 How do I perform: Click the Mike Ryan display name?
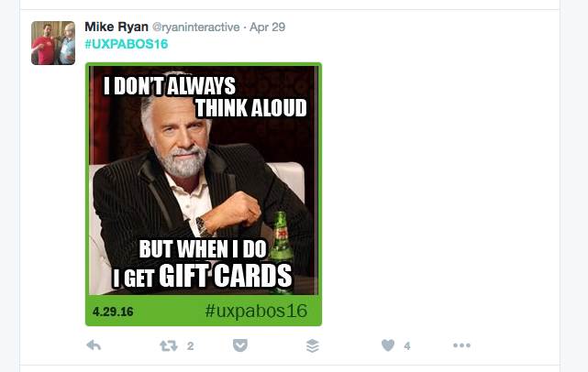tap(116, 27)
